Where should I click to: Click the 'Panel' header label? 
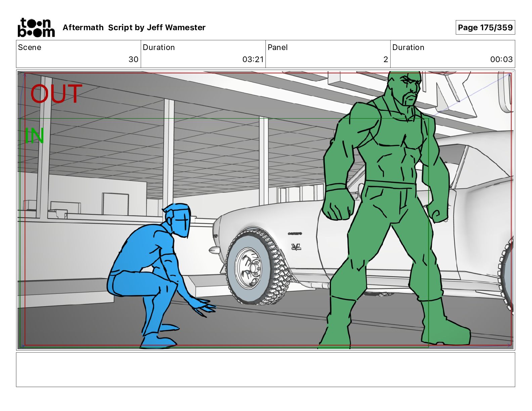coord(278,47)
